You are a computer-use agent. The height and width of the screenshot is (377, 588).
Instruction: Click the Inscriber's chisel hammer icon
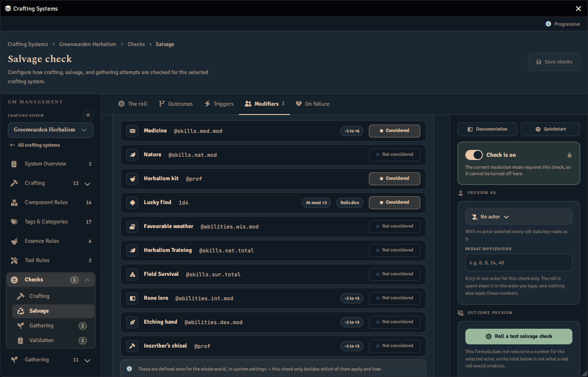tap(132, 346)
